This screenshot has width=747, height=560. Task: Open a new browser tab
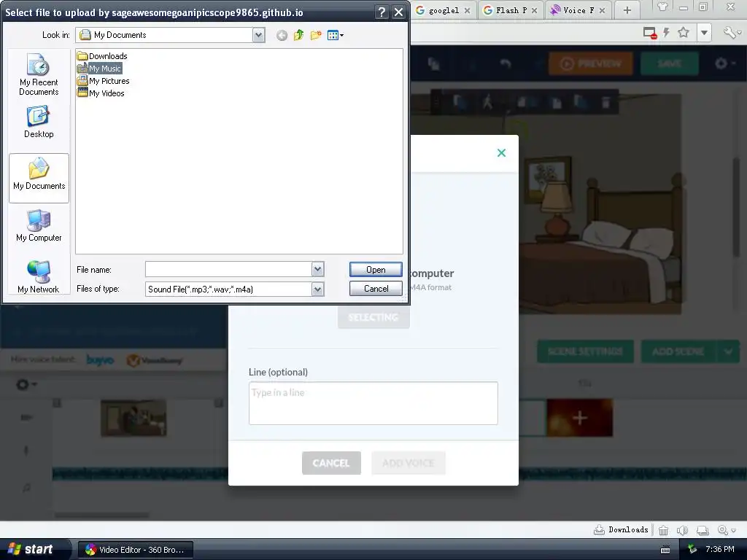coord(627,10)
